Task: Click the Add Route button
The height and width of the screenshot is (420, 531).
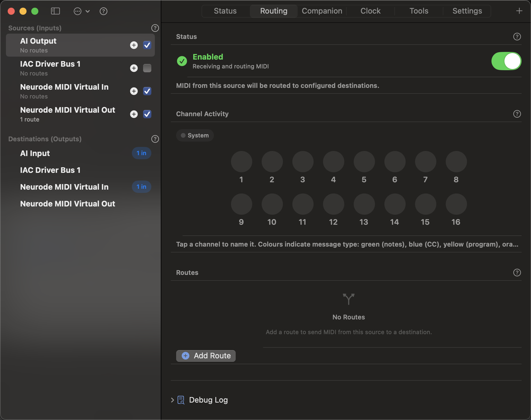Action: 206,356
